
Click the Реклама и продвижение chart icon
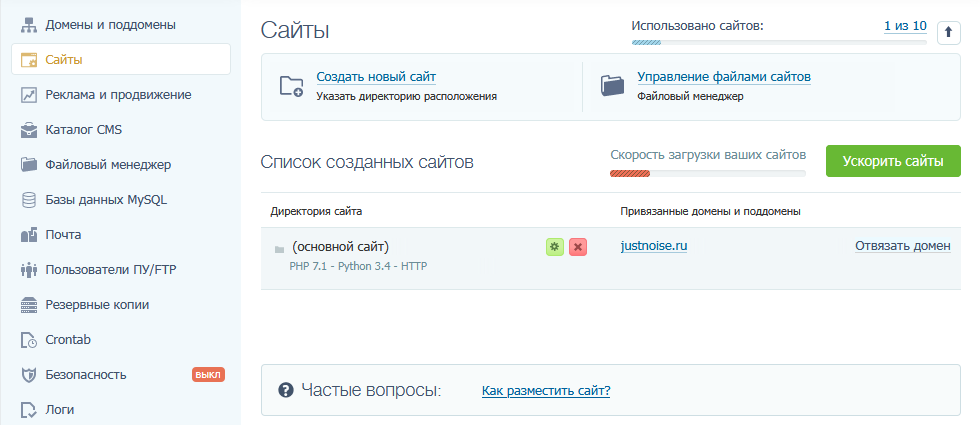[29, 96]
